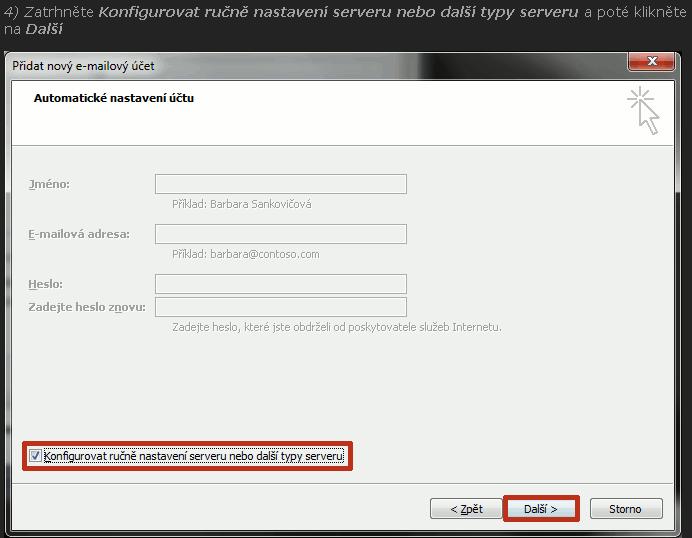Image resolution: width=692 pixels, height=538 pixels.
Task: Click the Jméno label
Action: point(49,184)
